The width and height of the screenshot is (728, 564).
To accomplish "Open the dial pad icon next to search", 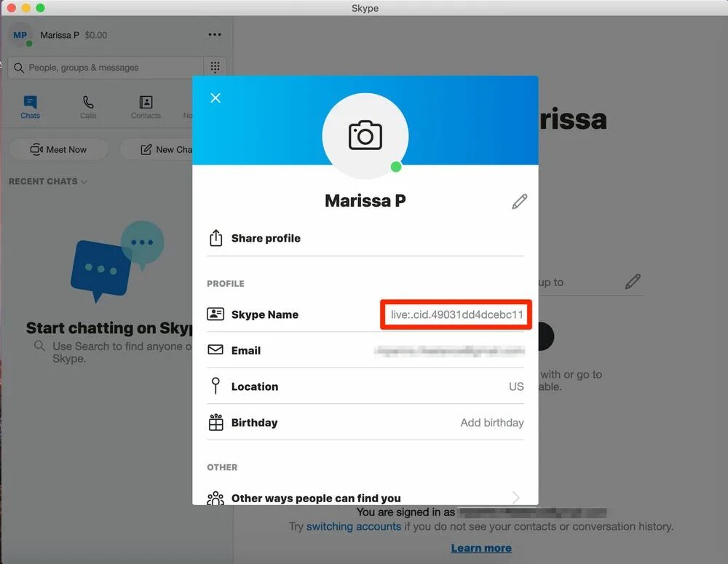I will click(215, 67).
